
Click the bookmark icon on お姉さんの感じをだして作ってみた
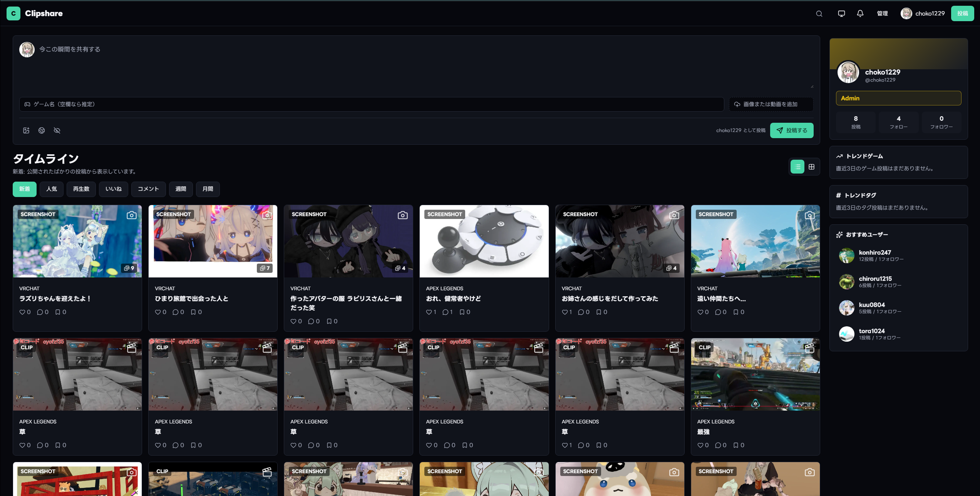pos(599,312)
